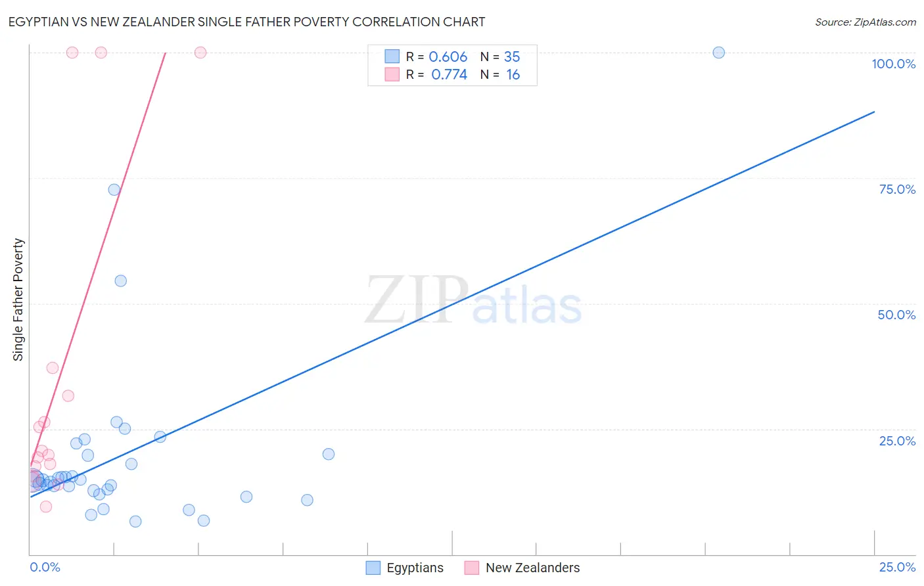Select the Egyptians legend label
The width and height of the screenshot is (924, 586).
click(x=415, y=568)
